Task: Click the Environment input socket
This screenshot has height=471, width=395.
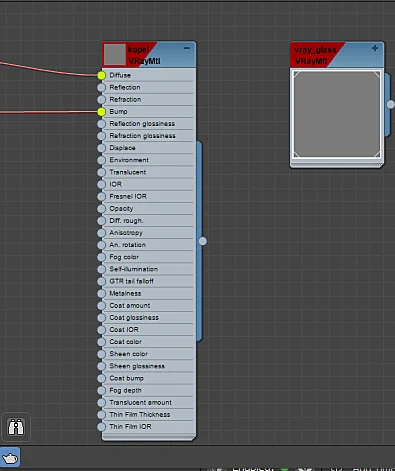Action: [x=102, y=160]
